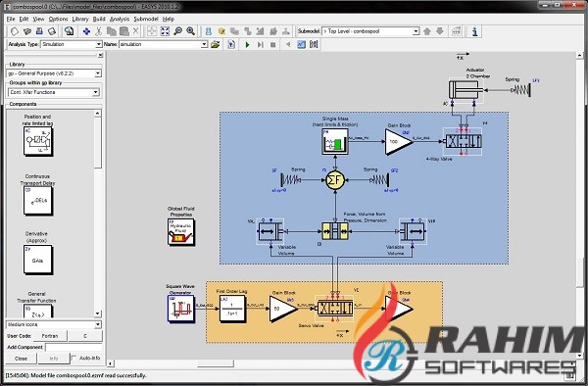Go up one submodel level arrow
Screen dimensions: 588x386
[x=426, y=31]
